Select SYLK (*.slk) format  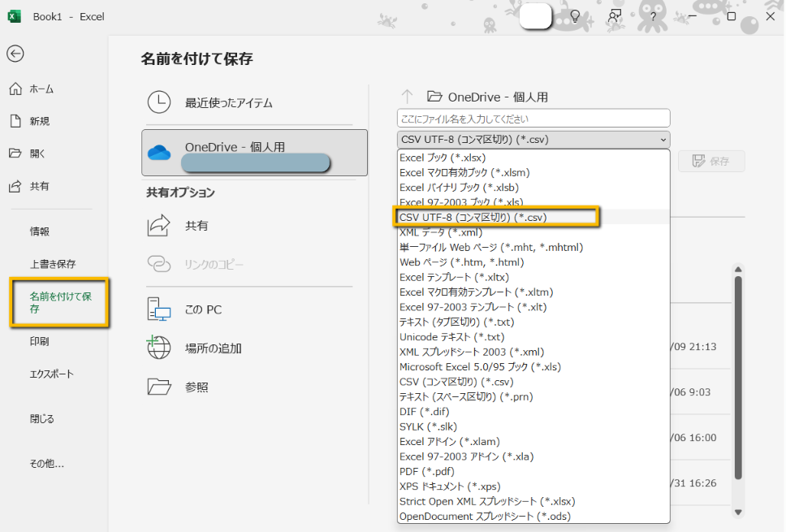point(533,426)
